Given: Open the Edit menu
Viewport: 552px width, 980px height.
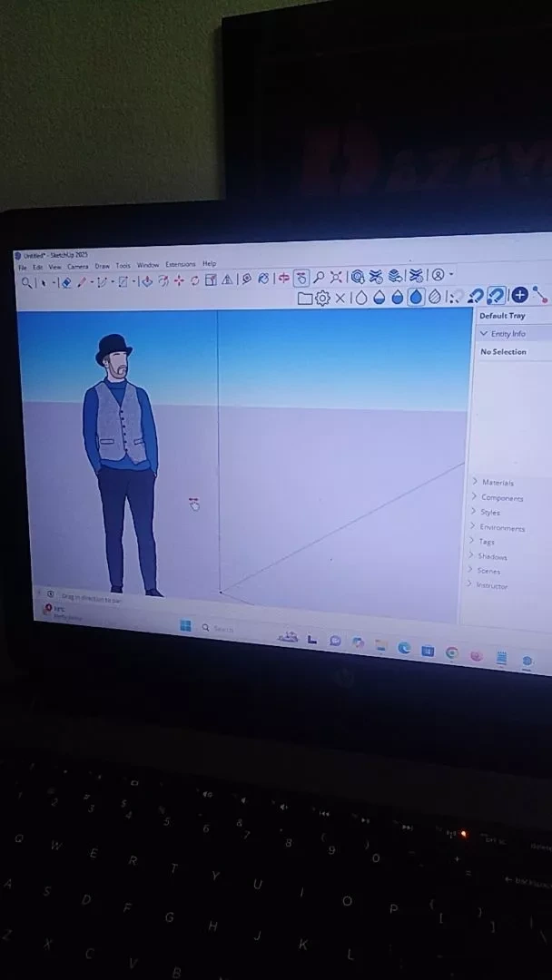Looking at the screenshot, I should click(38, 268).
